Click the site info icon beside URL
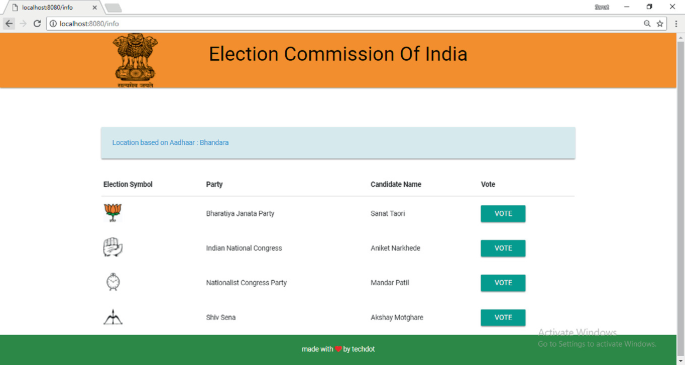685x365 pixels. click(53, 24)
